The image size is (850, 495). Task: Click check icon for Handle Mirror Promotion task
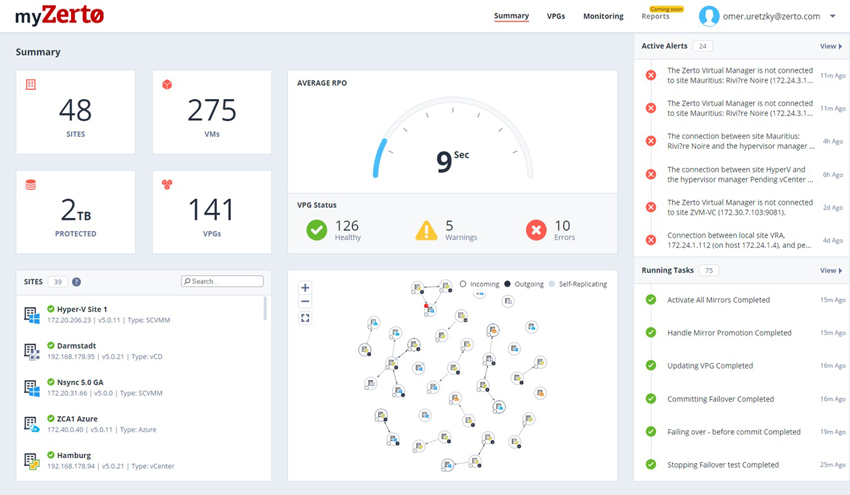coord(651,332)
